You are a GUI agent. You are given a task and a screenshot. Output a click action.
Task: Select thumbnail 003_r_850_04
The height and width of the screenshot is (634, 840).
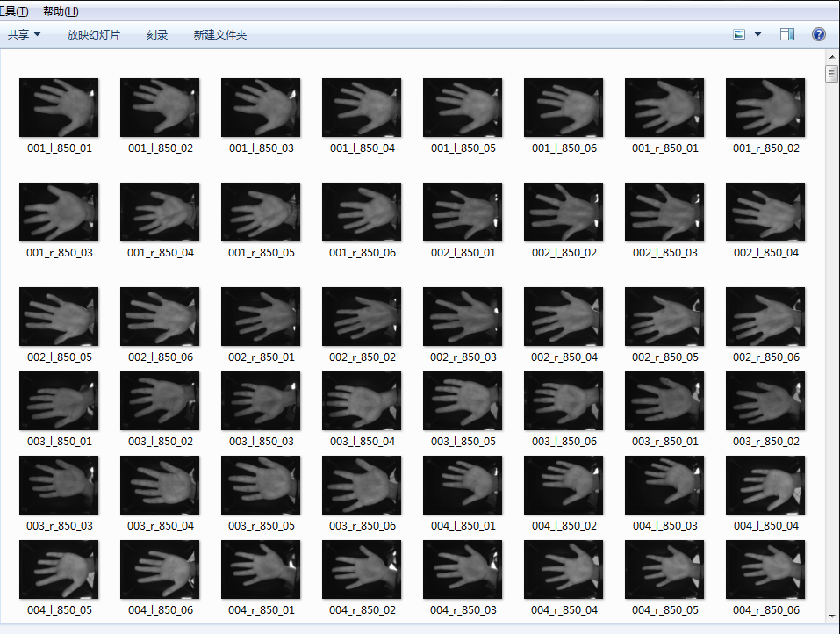coord(160,485)
